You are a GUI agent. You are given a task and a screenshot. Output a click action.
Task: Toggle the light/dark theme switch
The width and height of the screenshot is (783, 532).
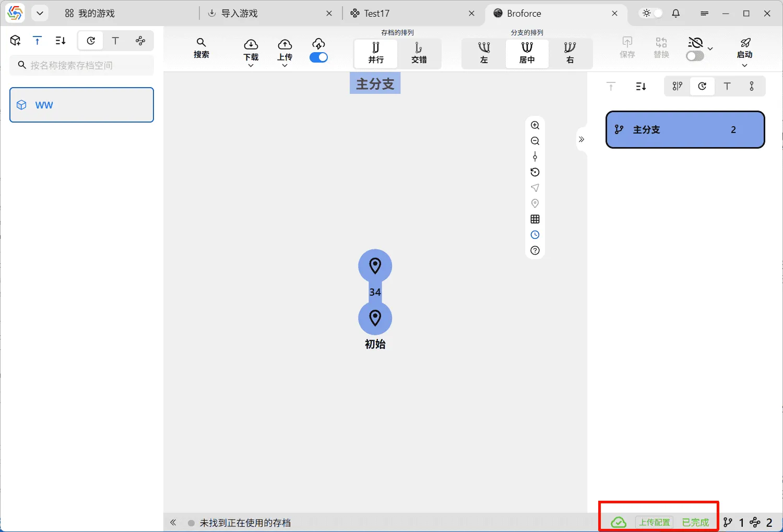(652, 14)
